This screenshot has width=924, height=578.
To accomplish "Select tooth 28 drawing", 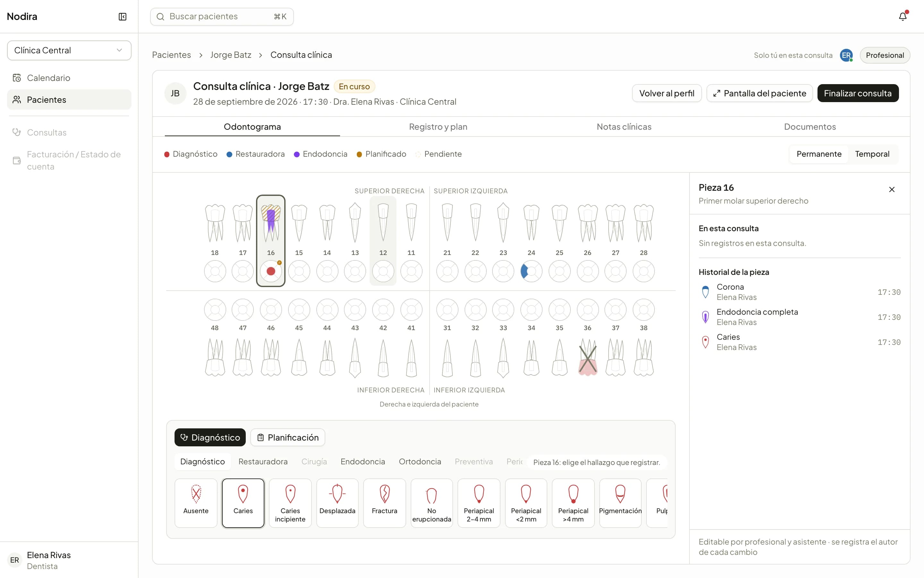I will [644, 223].
